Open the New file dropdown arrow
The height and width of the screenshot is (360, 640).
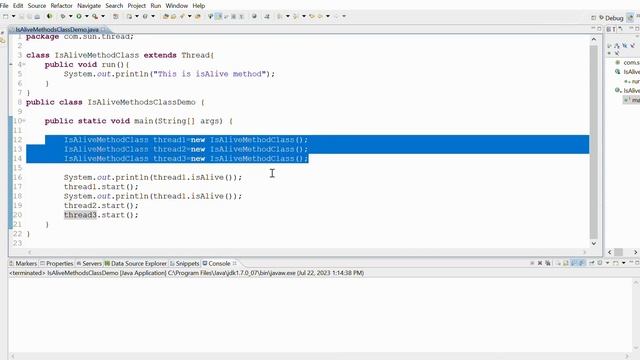pos(13,16)
